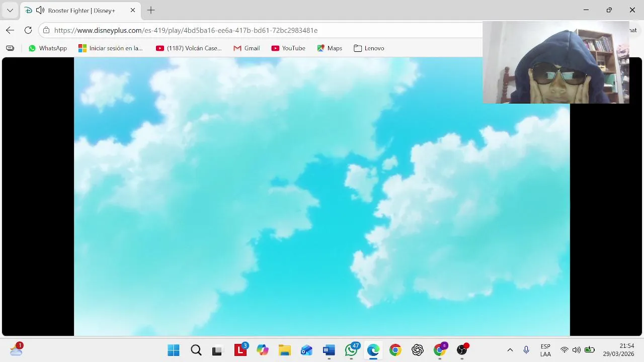Click the Disney+ video player area
Screen dimensions: 644x362
tap(322, 196)
